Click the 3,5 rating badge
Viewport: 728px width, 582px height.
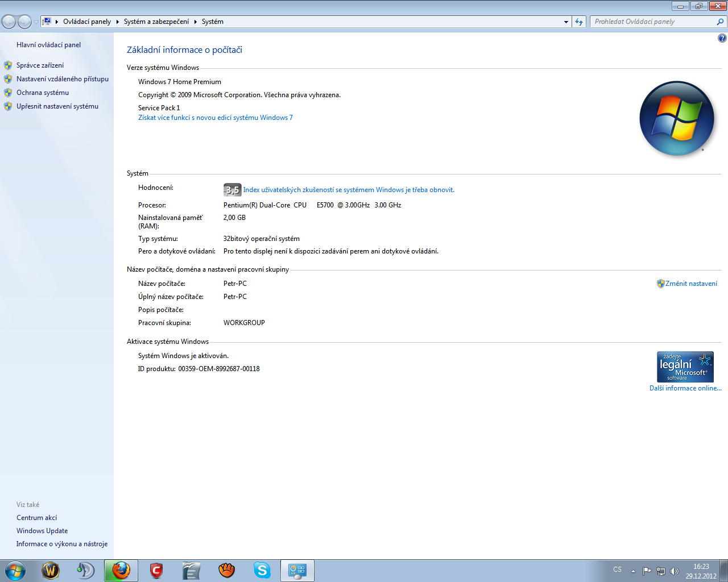click(232, 190)
